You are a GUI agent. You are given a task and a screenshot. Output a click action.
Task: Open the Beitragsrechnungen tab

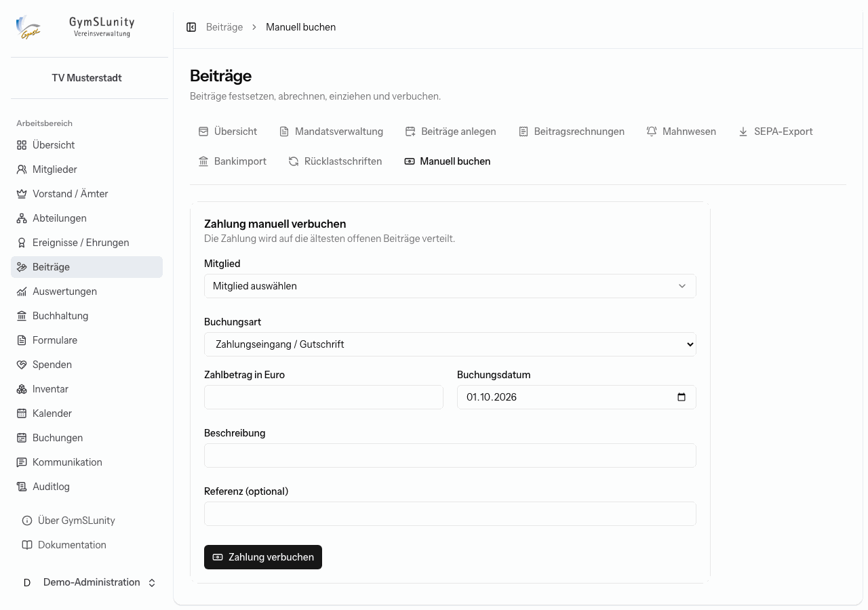click(571, 131)
